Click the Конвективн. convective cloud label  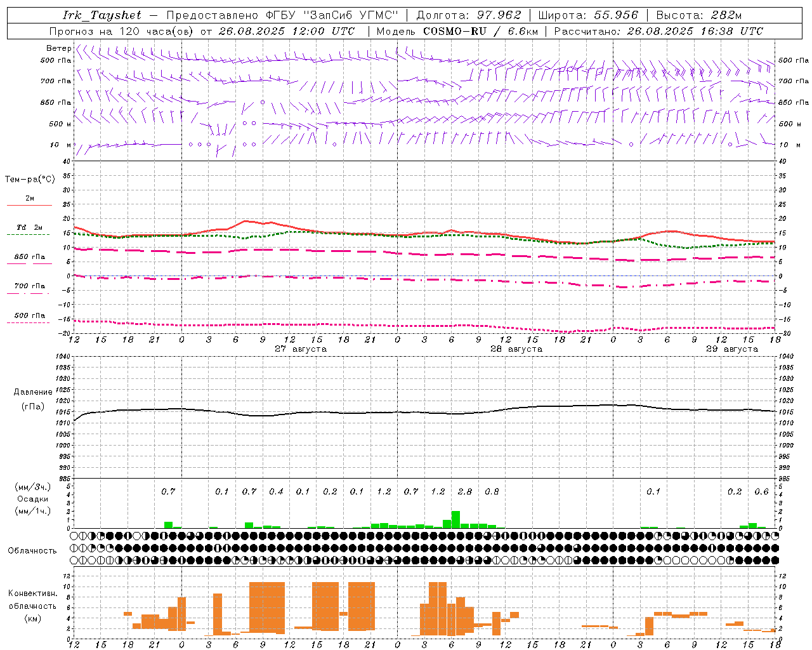point(33,594)
